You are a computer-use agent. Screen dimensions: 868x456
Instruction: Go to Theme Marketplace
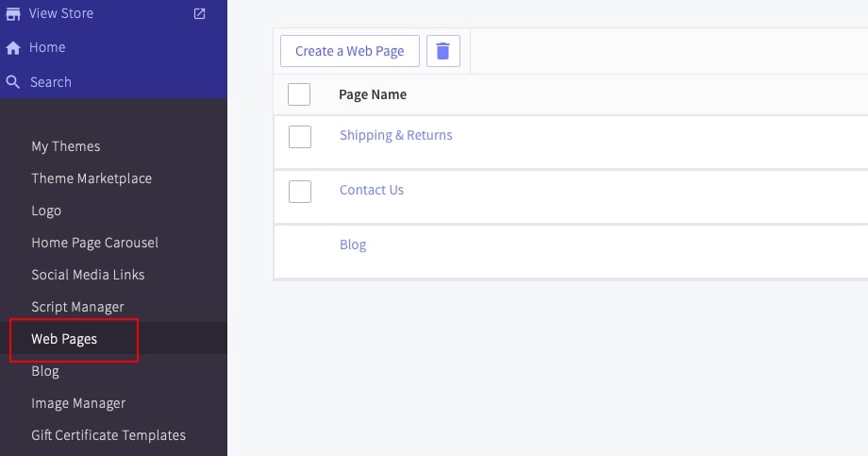coord(92,178)
